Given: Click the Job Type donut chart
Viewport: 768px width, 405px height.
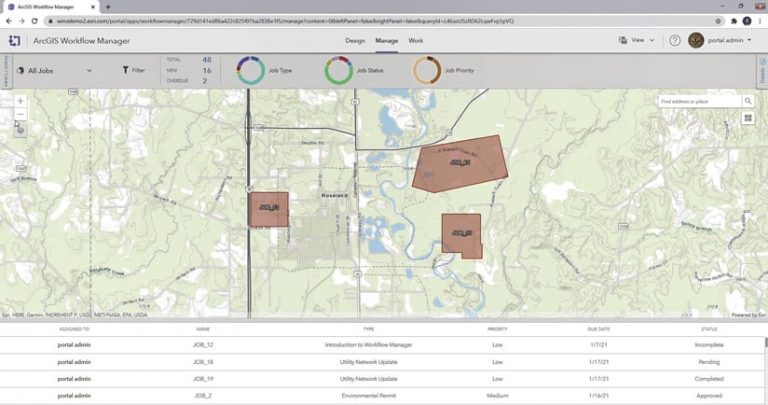Looking at the screenshot, I should (x=251, y=70).
